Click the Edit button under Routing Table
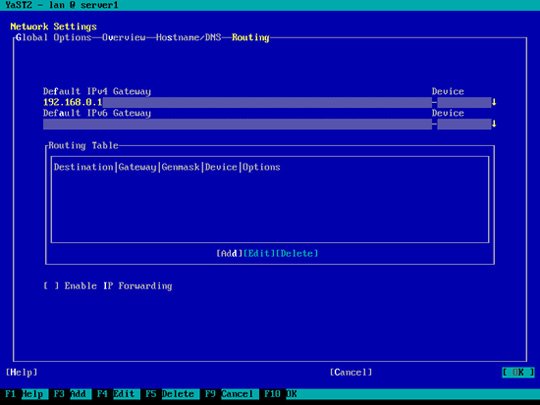 pyautogui.click(x=259, y=253)
